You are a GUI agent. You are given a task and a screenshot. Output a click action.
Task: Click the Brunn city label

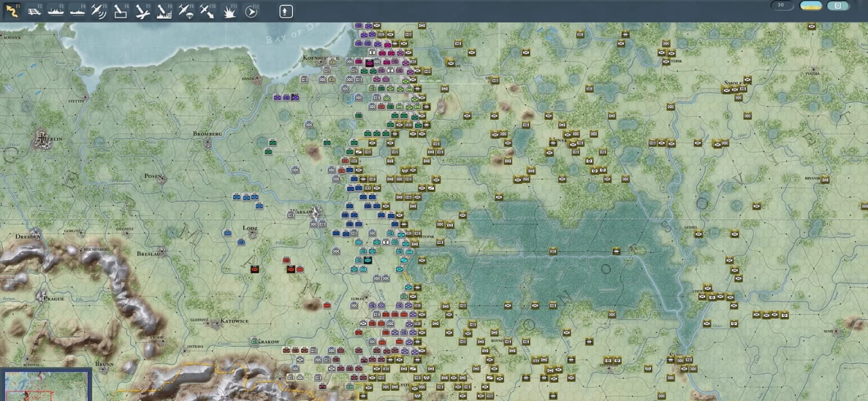pyautogui.click(x=104, y=364)
